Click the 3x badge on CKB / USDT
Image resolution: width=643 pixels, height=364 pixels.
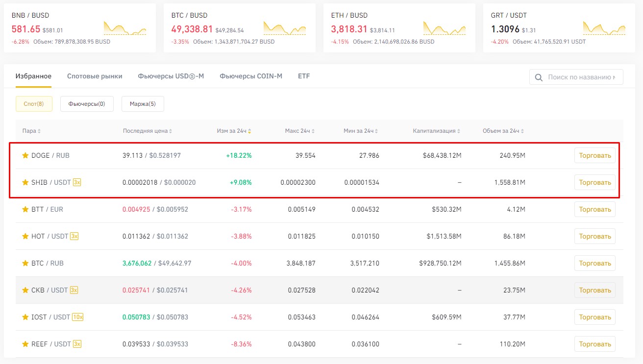point(74,290)
